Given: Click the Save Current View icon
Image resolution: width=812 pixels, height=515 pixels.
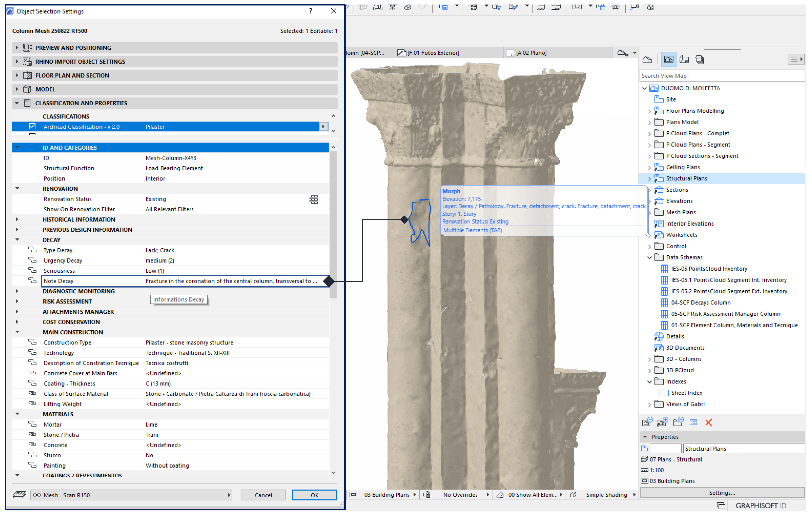Looking at the screenshot, I should pyautogui.click(x=647, y=423).
